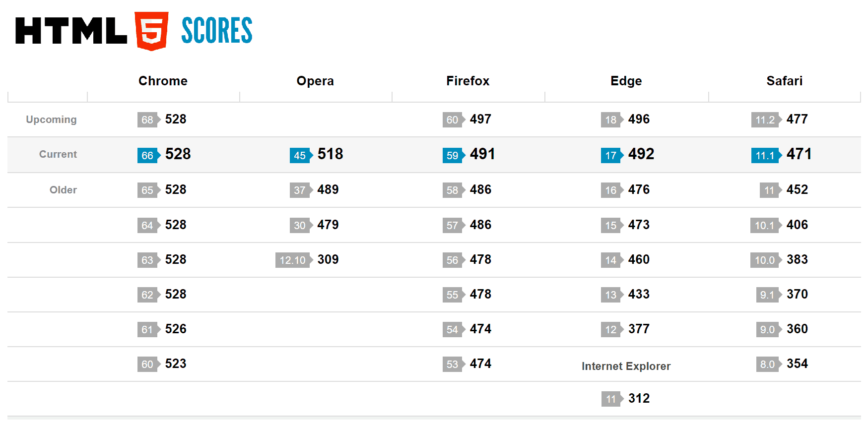Select current Firefox 59 blue badge

(x=454, y=155)
